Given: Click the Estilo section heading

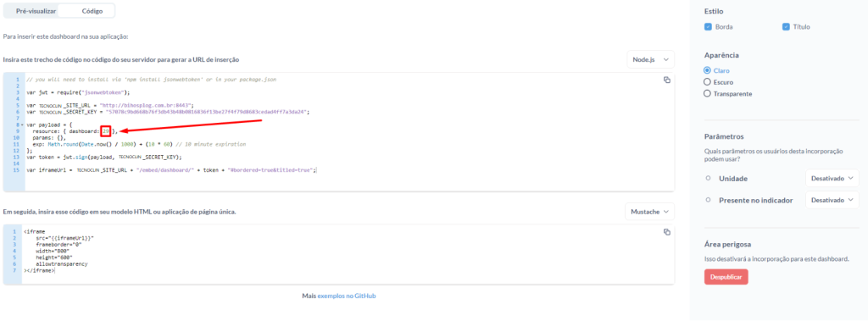Looking at the screenshot, I should click(714, 11).
